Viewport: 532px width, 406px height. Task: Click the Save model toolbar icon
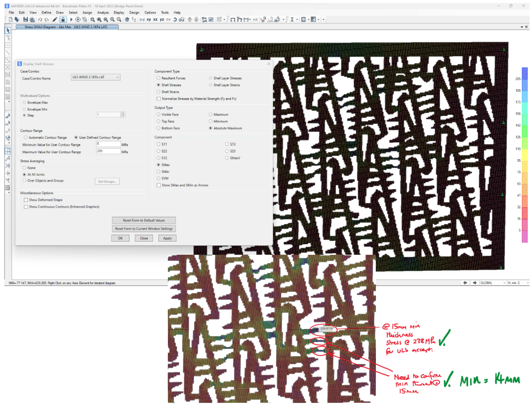pyautogui.click(x=25, y=20)
